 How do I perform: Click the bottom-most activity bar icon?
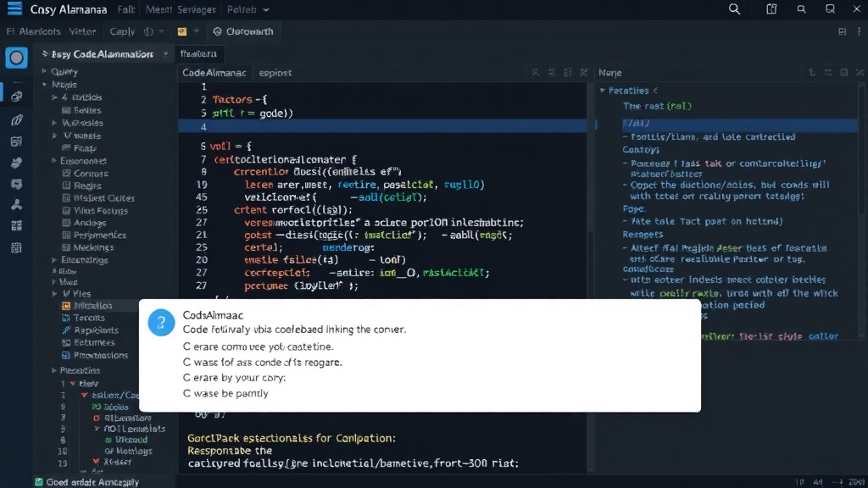(x=17, y=247)
